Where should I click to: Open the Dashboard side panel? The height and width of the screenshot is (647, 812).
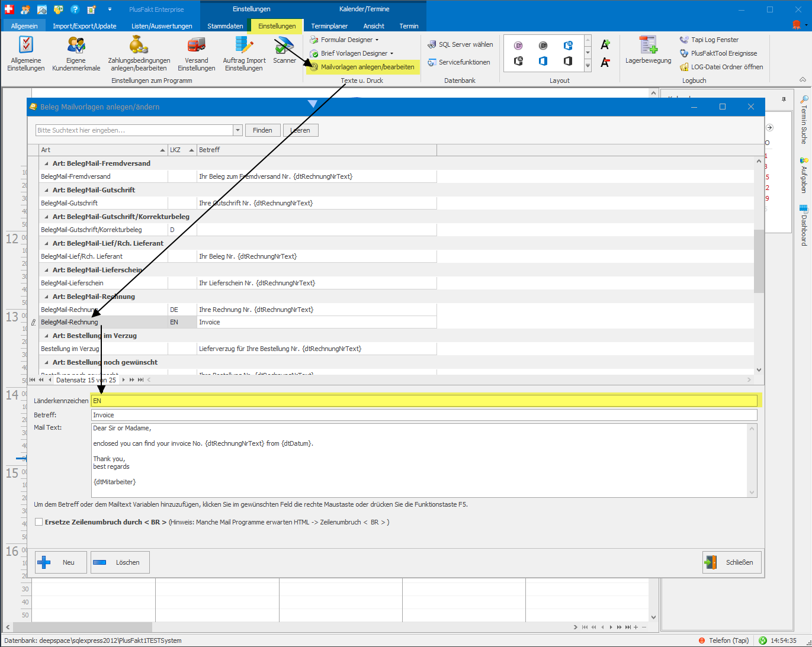coord(804,226)
